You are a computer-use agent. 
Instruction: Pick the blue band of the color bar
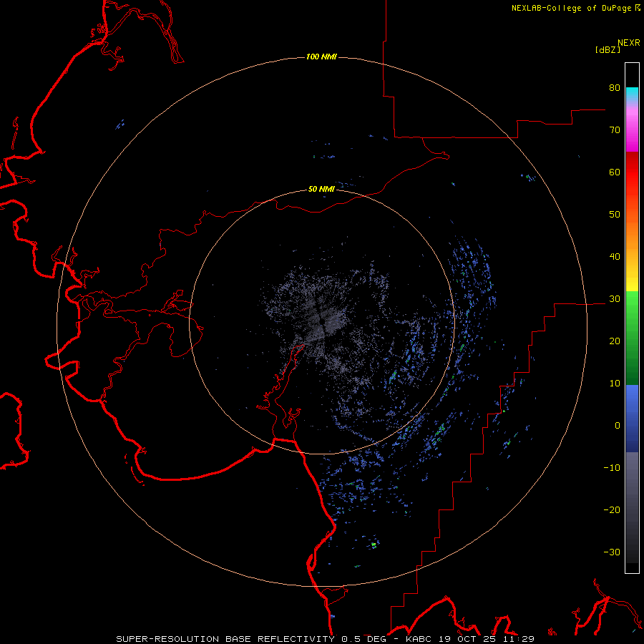coord(632,418)
